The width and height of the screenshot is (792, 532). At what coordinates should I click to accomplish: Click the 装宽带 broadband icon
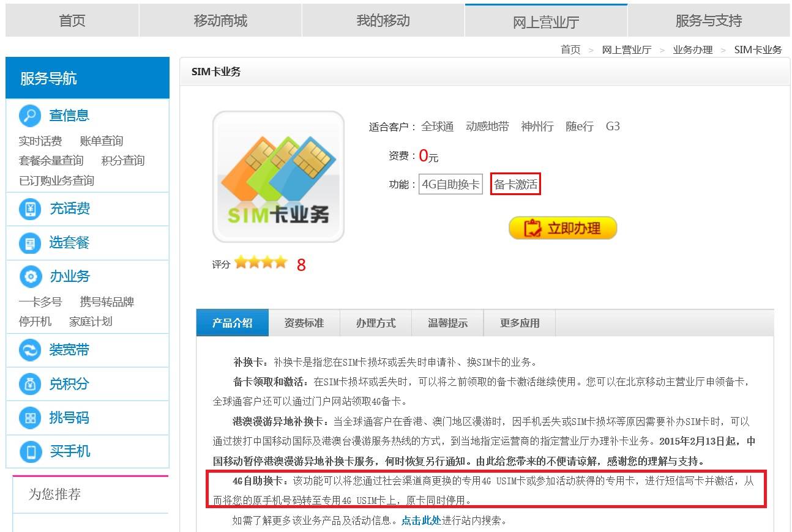[x=30, y=350]
